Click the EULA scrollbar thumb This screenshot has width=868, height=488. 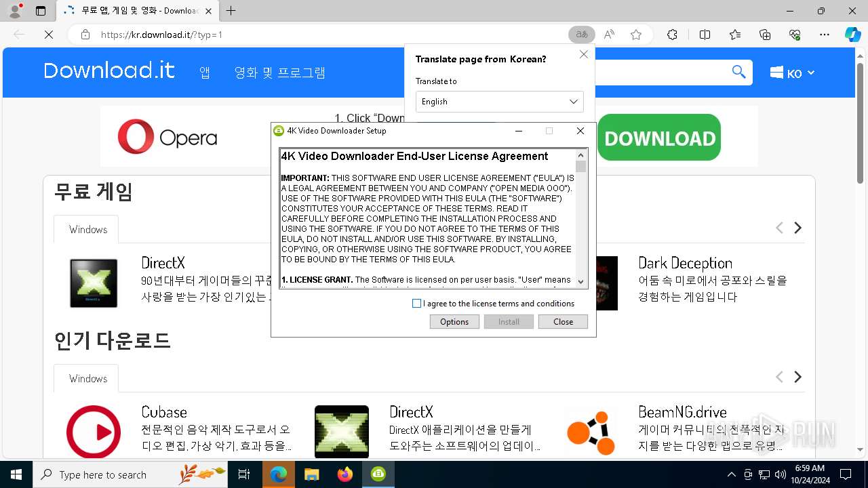580,167
